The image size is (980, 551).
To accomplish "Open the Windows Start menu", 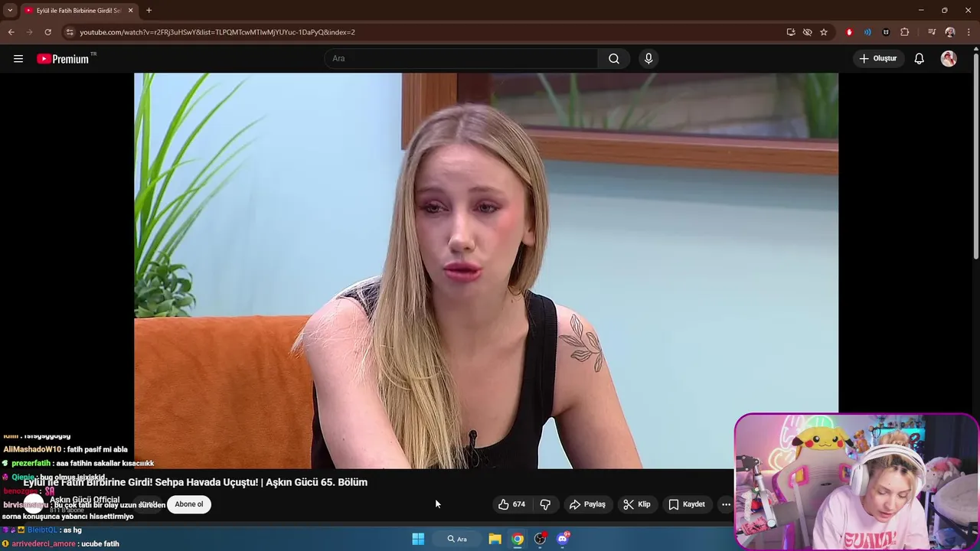I will pyautogui.click(x=418, y=539).
